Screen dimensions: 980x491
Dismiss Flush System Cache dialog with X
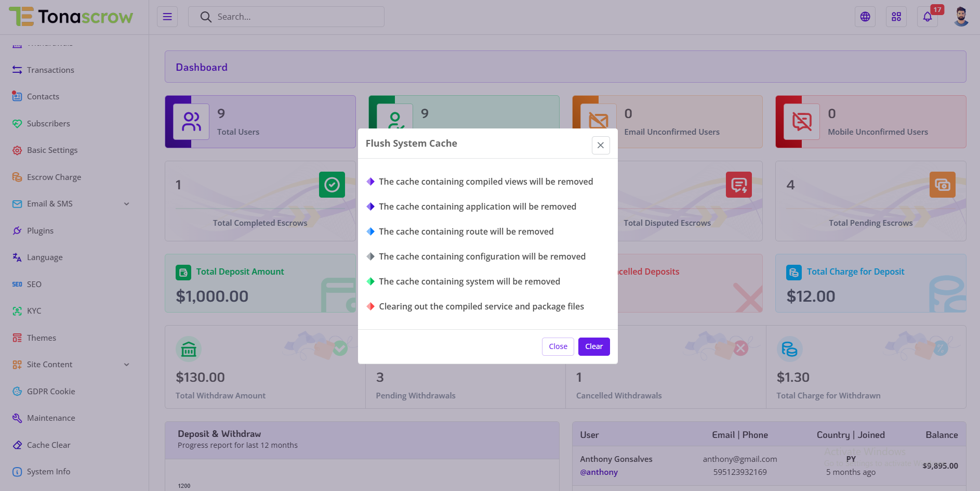601,145
